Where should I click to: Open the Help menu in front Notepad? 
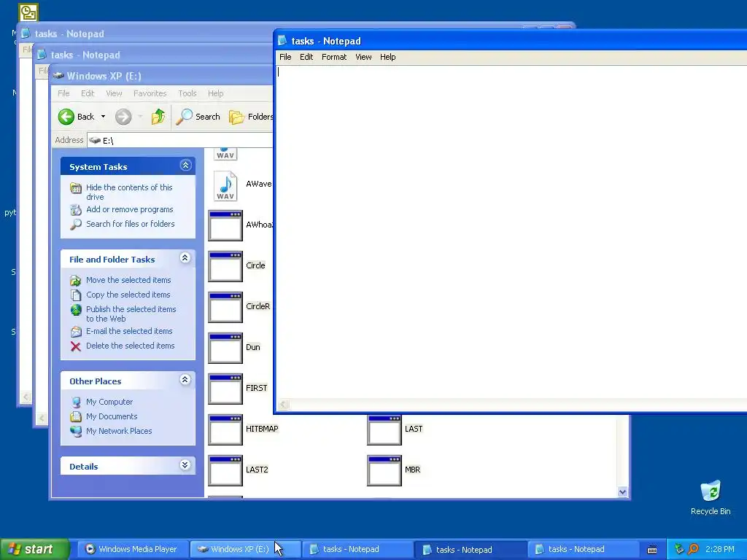387,57
